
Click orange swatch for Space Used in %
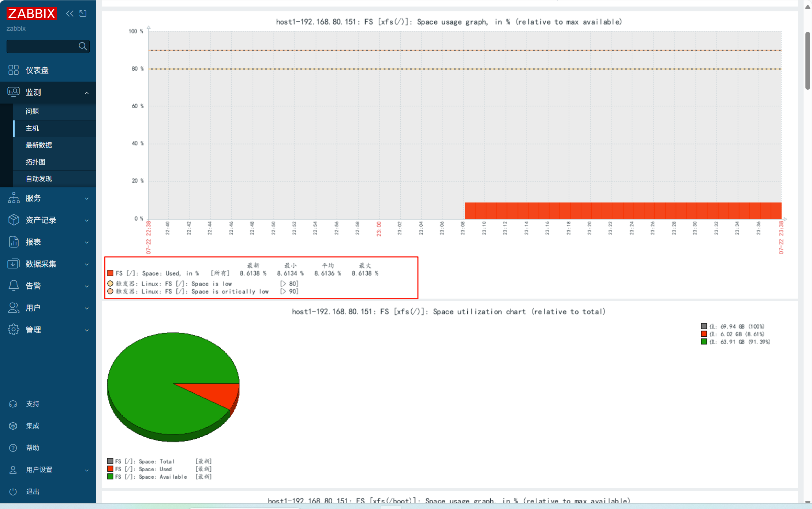click(110, 273)
